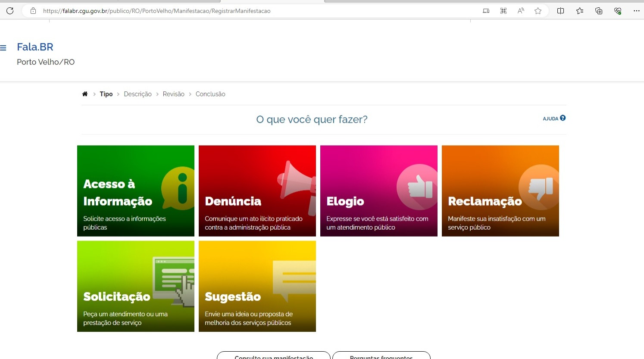The image size is (644, 359).
Task: View site information via the lock icon
Action: click(33, 11)
